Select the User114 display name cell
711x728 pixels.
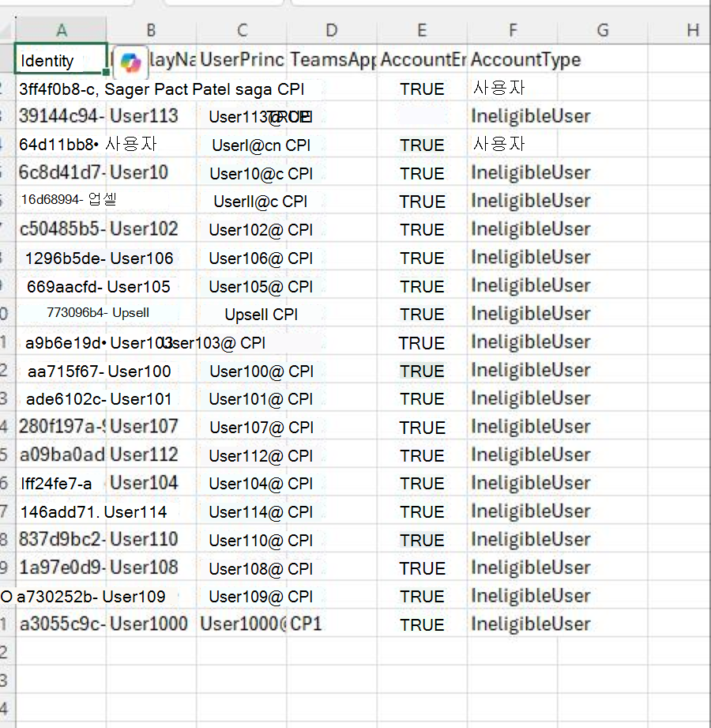point(152,511)
